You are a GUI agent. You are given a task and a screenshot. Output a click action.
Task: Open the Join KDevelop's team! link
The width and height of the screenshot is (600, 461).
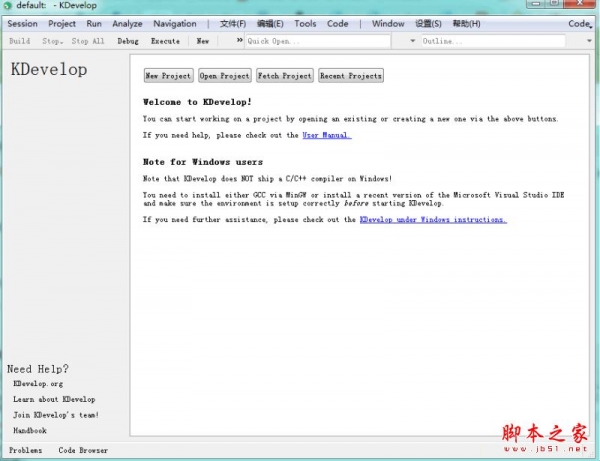[x=56, y=415]
